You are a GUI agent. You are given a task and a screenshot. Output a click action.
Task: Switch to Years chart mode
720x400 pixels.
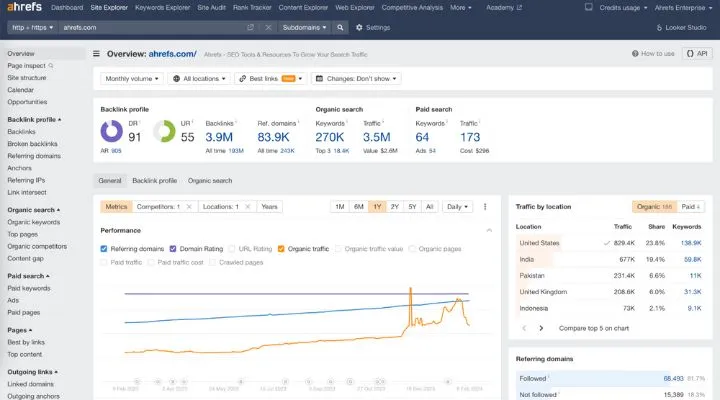click(x=269, y=207)
